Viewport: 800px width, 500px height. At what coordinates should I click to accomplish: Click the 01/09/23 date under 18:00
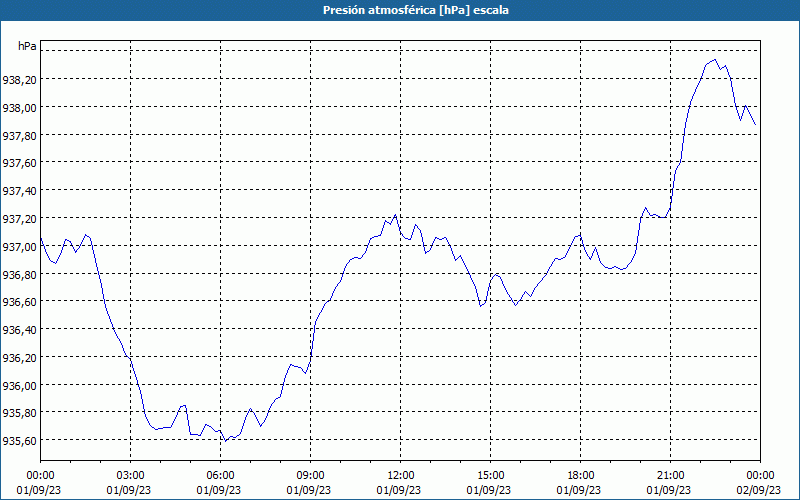[x=579, y=490]
